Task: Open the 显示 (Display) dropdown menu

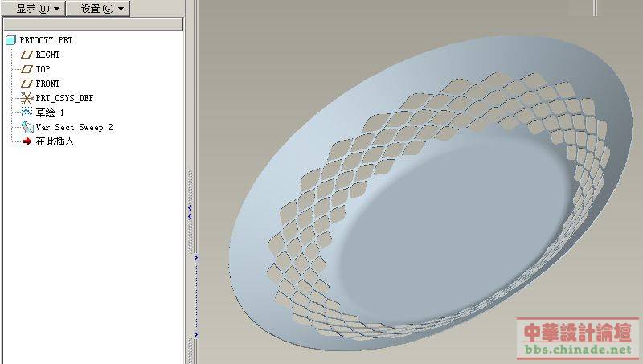Action: pos(34,8)
